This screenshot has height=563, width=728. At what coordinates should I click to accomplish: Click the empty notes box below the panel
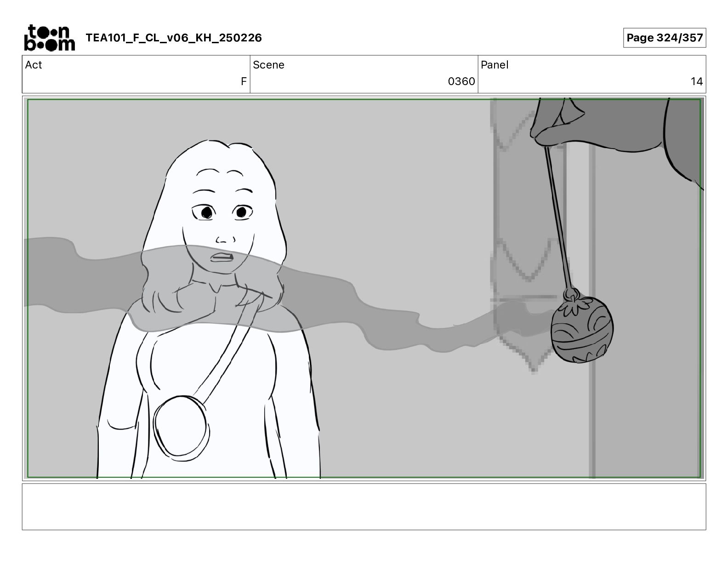coord(364,506)
